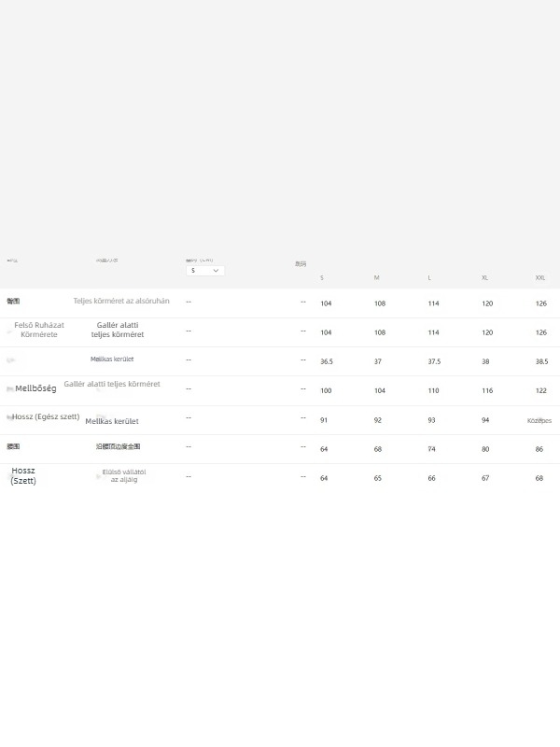Click the Hossz (Szett) row label
This screenshot has width=560, height=747.
pos(23,476)
